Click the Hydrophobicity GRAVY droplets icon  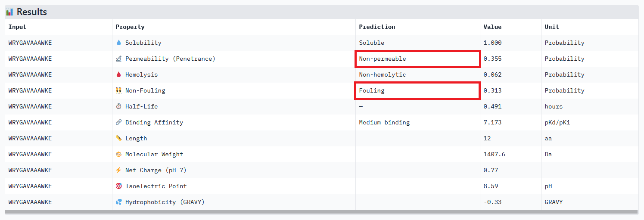tap(119, 202)
